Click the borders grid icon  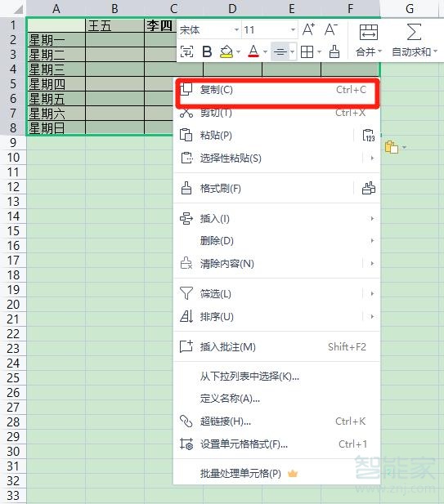point(307,51)
